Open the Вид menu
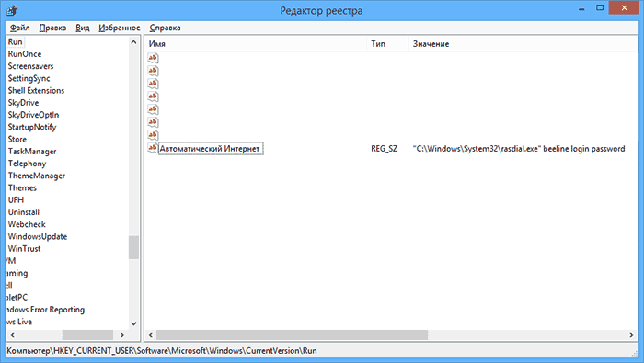Screen dimensions: 644x363 coord(83,28)
